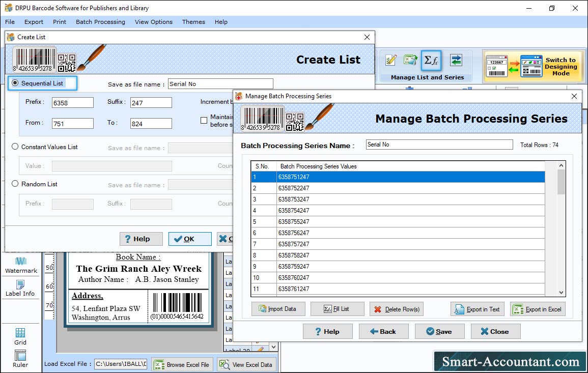Image resolution: width=588 pixels, height=373 pixels.
Task: Open the Watermark tool
Action: [21, 266]
